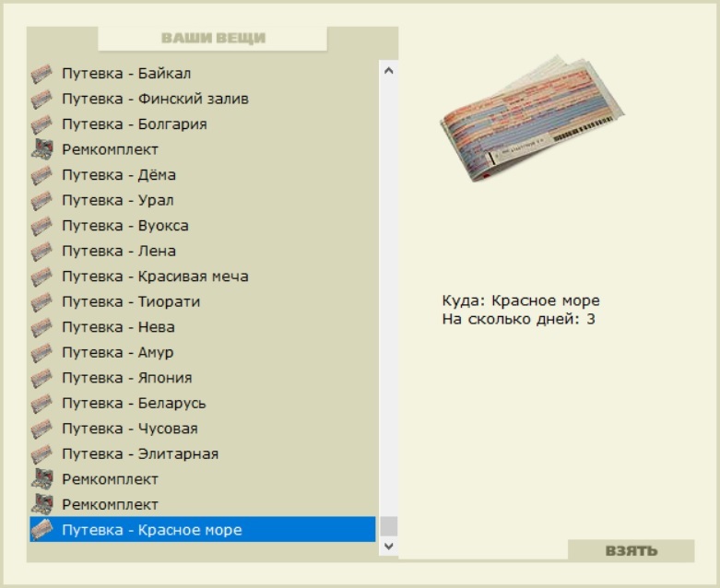Click the ticket icon beside Путевка - Тиорати
Screen dimensions: 720x588
[x=41, y=301]
